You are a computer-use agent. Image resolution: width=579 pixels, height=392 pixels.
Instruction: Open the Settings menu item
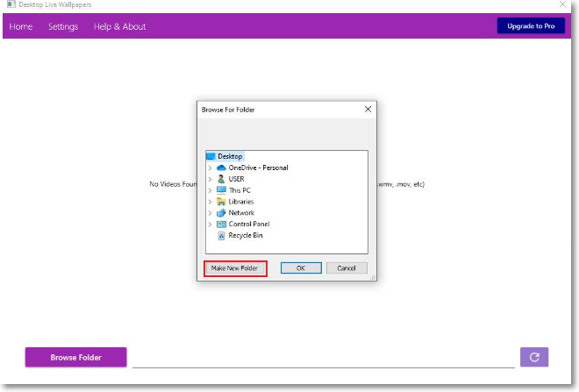(x=63, y=26)
